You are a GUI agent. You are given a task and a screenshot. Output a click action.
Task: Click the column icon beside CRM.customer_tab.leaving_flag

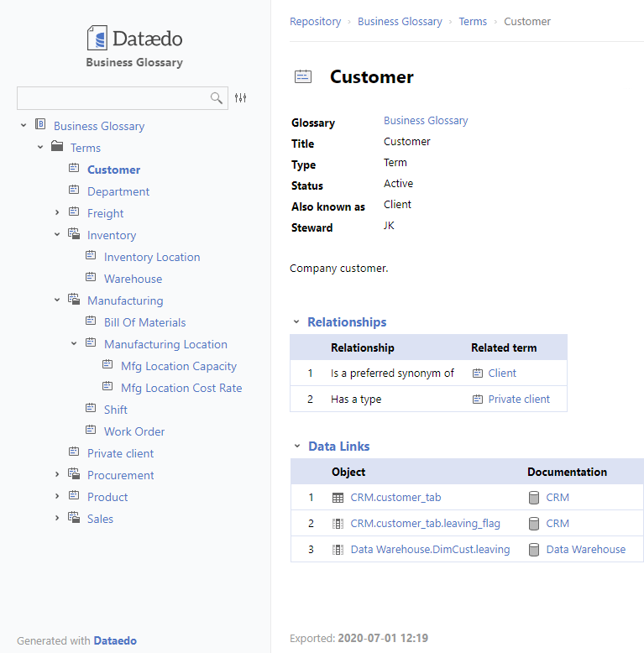tap(338, 524)
